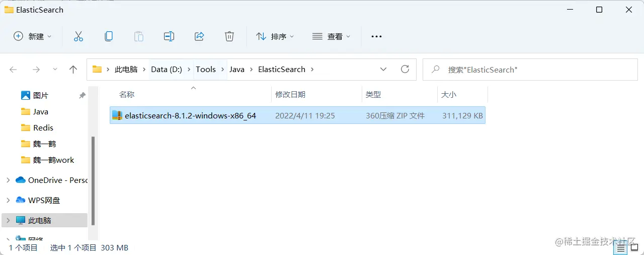644x255 pixels.
Task: Go up one folder level arrow
Action: 73,70
